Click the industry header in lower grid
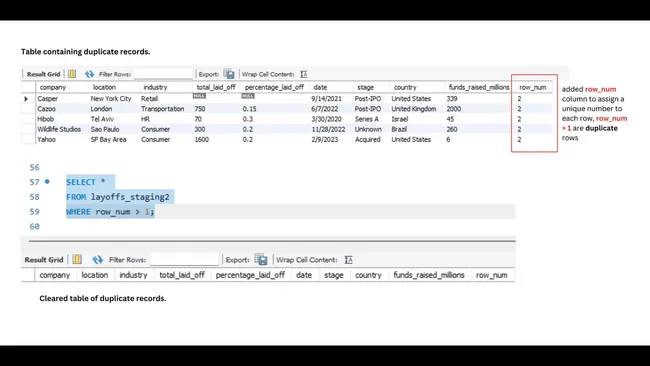Image resolution: width=650 pixels, height=366 pixels. 133,275
